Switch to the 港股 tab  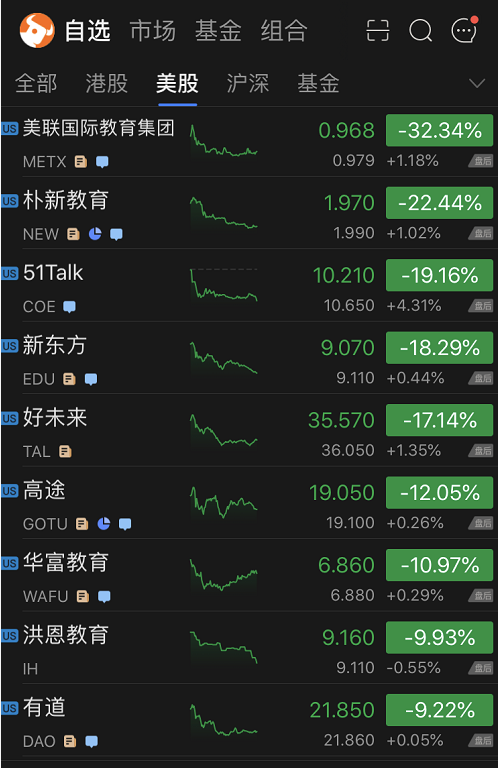[x=107, y=83]
